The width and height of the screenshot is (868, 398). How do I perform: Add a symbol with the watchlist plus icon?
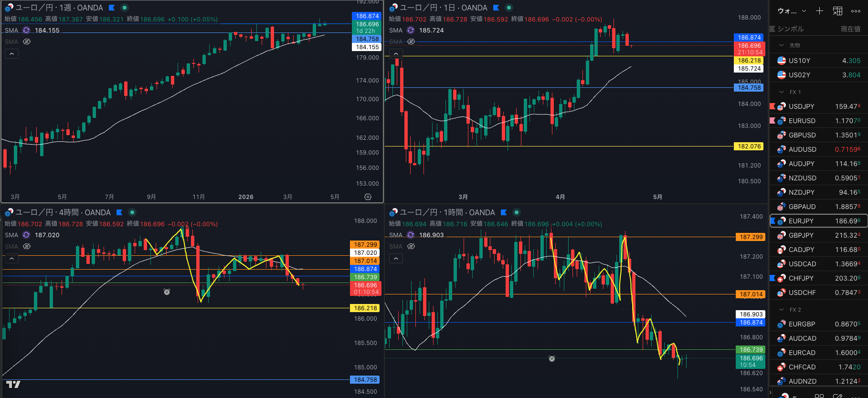tap(819, 11)
